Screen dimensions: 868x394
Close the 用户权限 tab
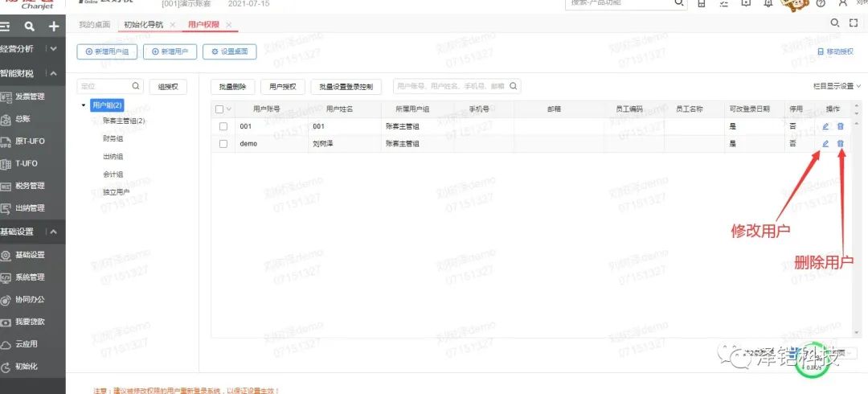[228, 25]
